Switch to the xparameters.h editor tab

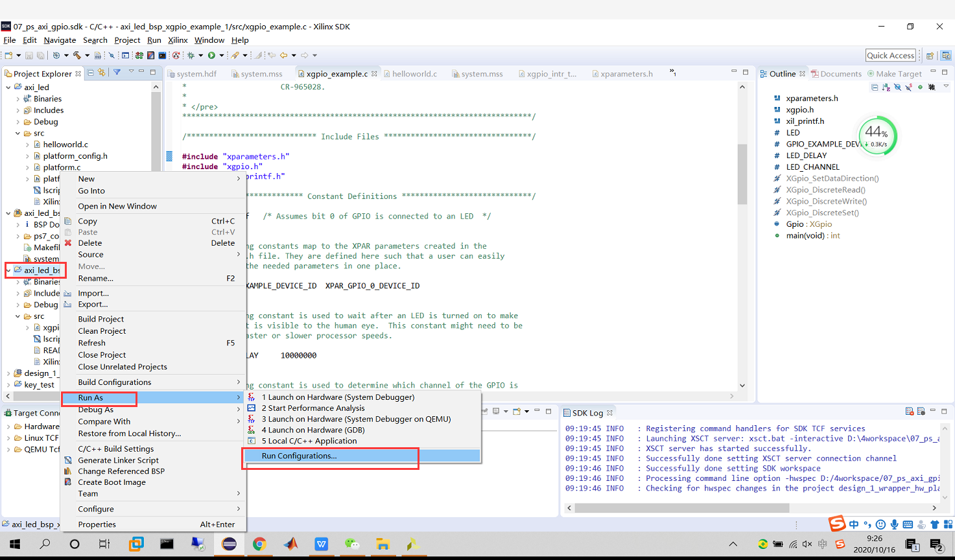coord(622,74)
